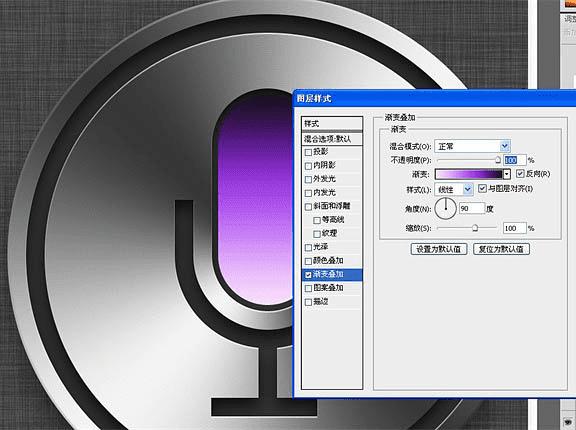The image size is (576, 430).
Task: Uncheck the 渐变叠加 gradient overlay checkbox
Action: click(x=309, y=275)
